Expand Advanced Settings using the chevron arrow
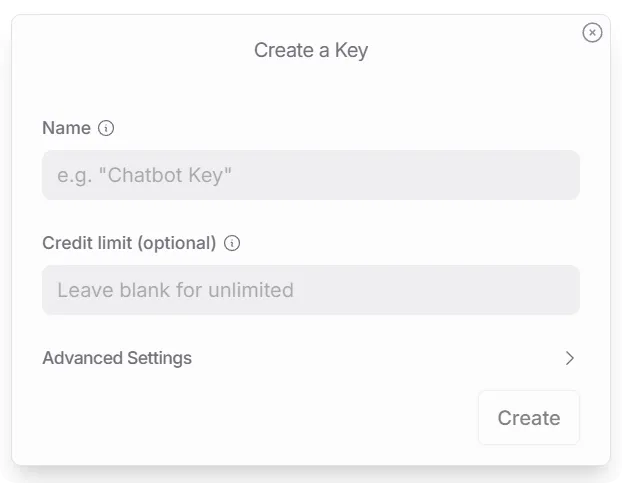 569,358
